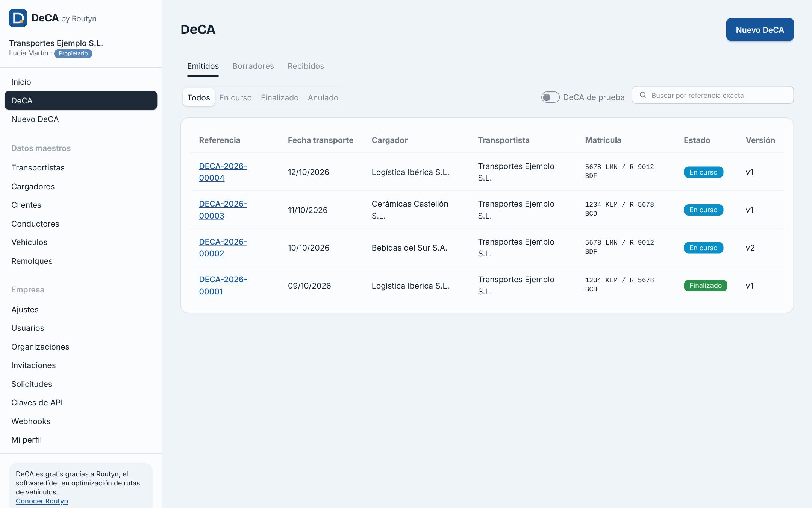Click the Nuevo DeCA button

[x=760, y=30]
